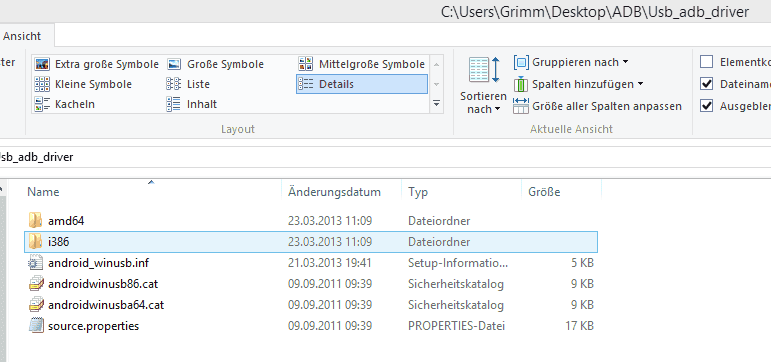
Task: Click the amd64 folder icon
Action: click(x=35, y=220)
